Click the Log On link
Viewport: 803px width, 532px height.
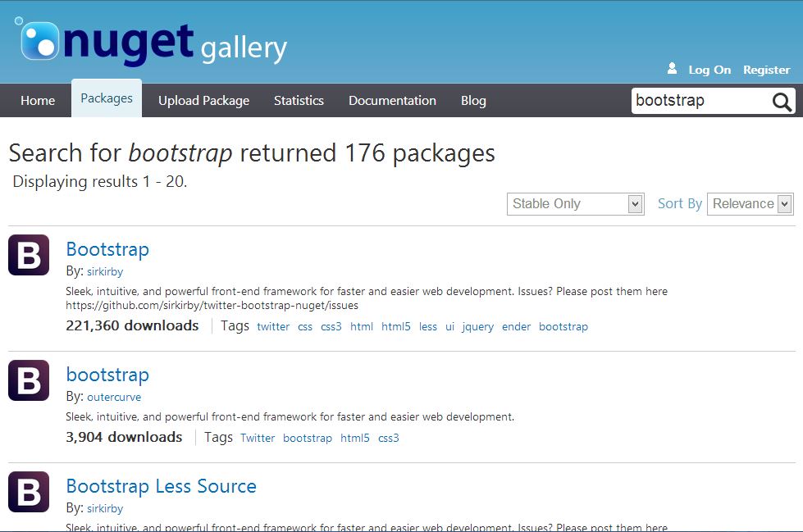point(709,70)
